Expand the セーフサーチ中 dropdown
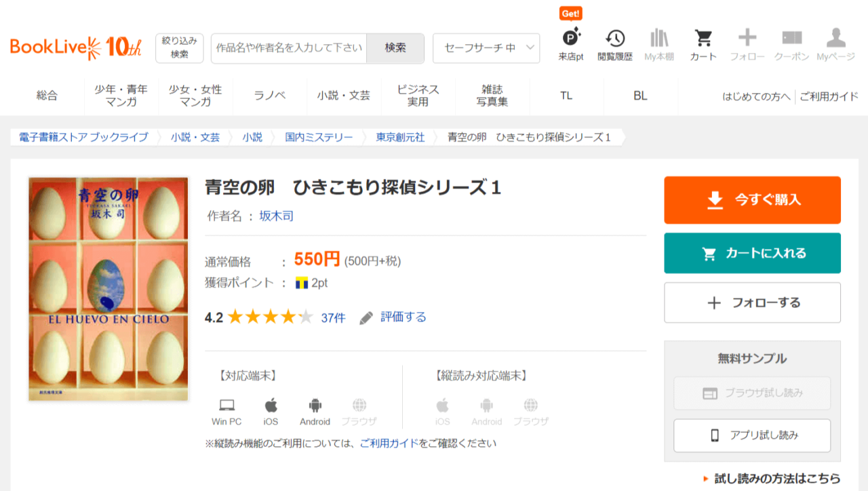This screenshot has width=868, height=491. point(486,48)
